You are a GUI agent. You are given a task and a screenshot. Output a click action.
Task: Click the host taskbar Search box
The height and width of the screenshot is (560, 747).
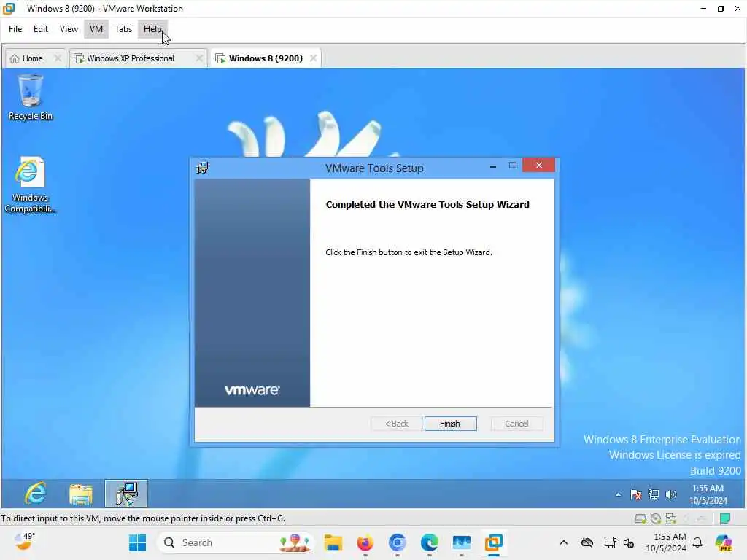(236, 542)
